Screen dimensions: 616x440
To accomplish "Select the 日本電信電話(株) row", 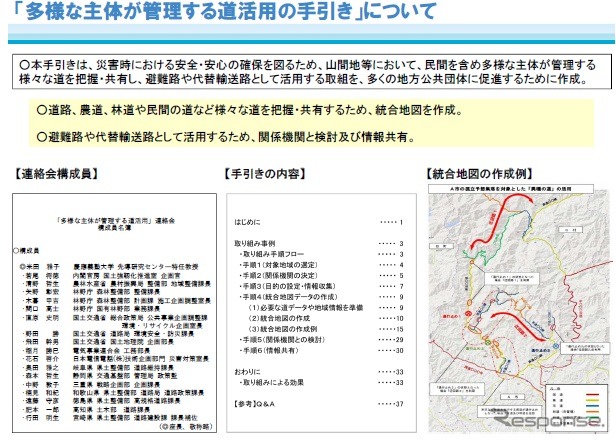I will (115, 359).
